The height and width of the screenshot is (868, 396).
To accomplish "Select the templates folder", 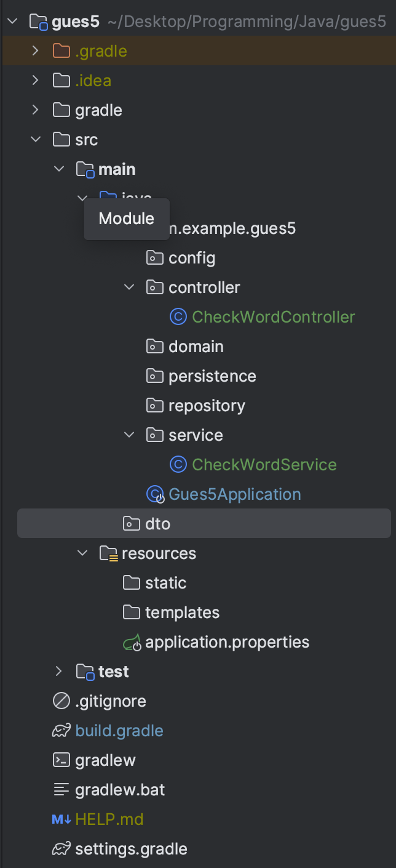I will pos(182,613).
